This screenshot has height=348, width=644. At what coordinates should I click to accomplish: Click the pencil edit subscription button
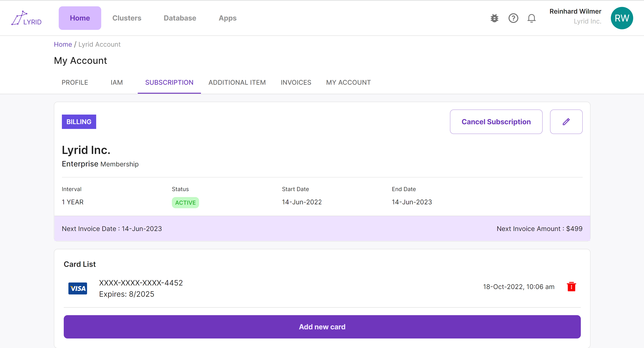[566, 122]
